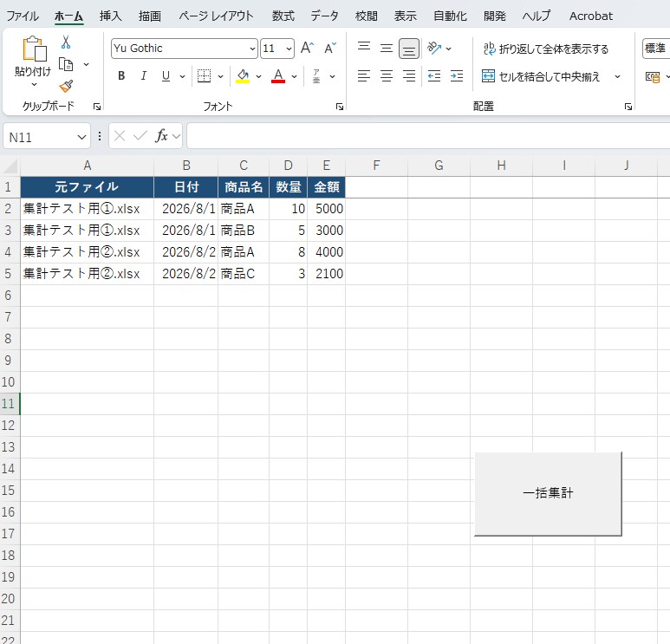Align text right
The image size is (670, 644).
tap(409, 76)
